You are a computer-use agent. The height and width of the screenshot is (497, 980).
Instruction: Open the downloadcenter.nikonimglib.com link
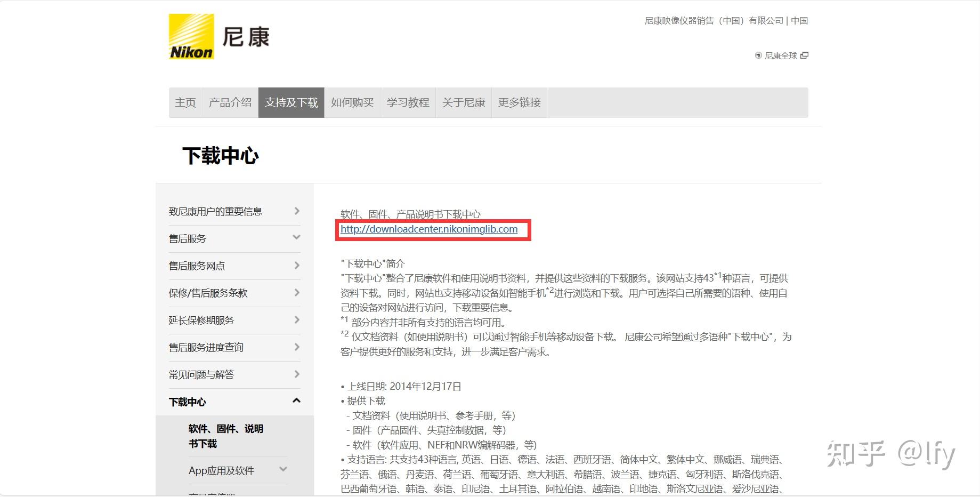[x=428, y=229]
